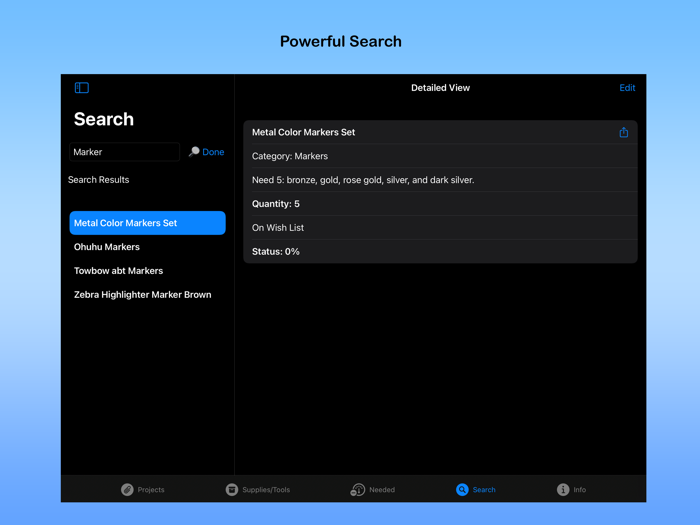Click the Search Results heading
Image resolution: width=700 pixels, height=525 pixels.
(99, 180)
